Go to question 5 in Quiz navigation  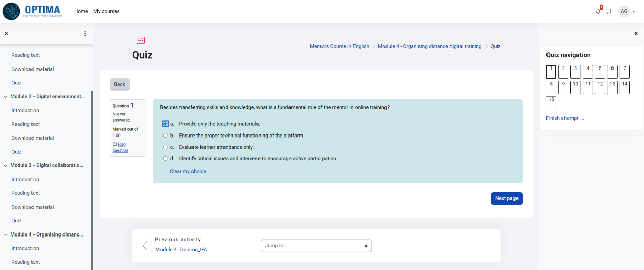(x=600, y=72)
